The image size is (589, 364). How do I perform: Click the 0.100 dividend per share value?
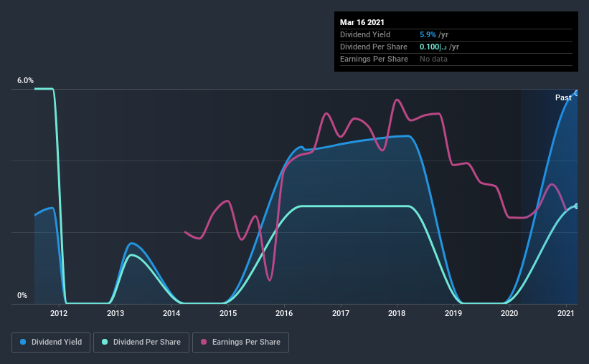[433, 47]
